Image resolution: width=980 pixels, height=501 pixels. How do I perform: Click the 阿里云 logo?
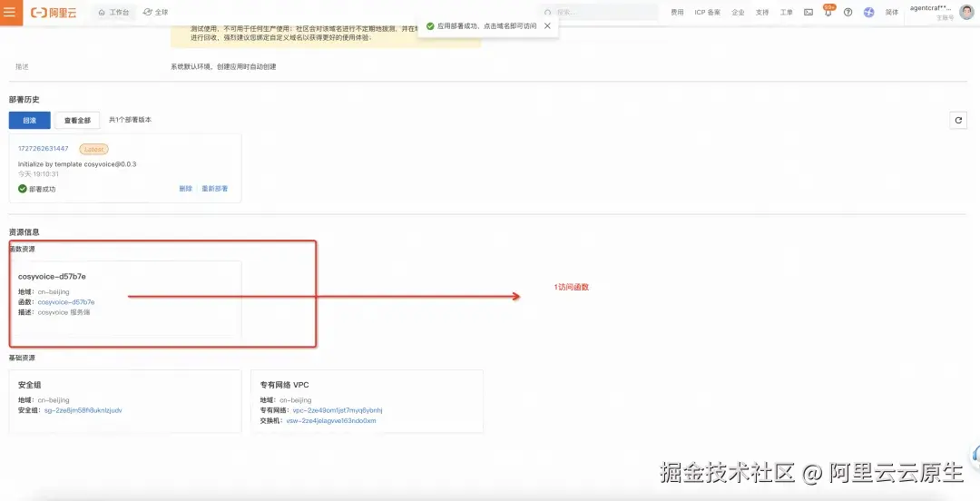coord(54,13)
